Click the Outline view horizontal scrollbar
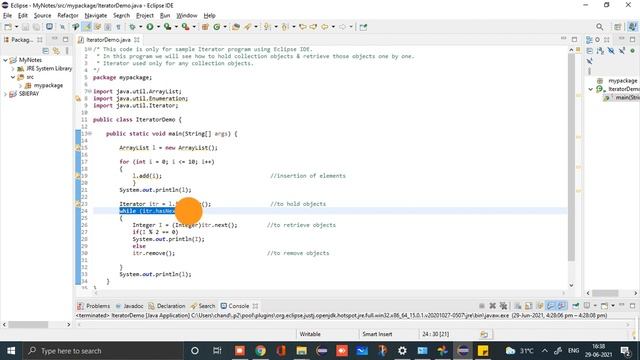Image resolution: width=640 pixels, height=360 pixels. [605, 293]
